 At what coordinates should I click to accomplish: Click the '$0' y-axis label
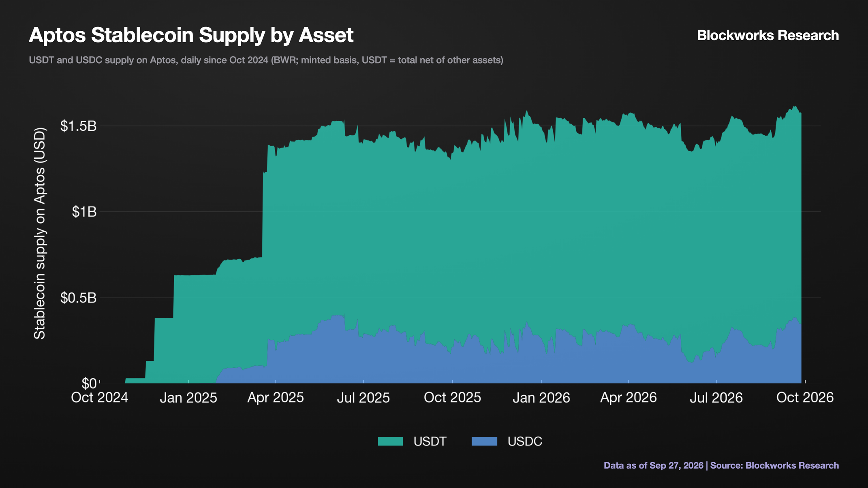point(89,383)
